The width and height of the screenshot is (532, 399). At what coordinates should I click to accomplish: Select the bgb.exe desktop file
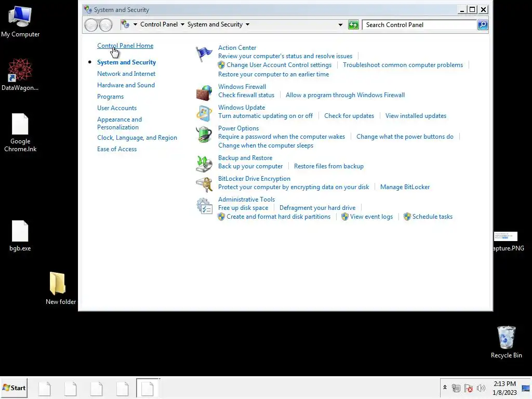tap(20, 236)
